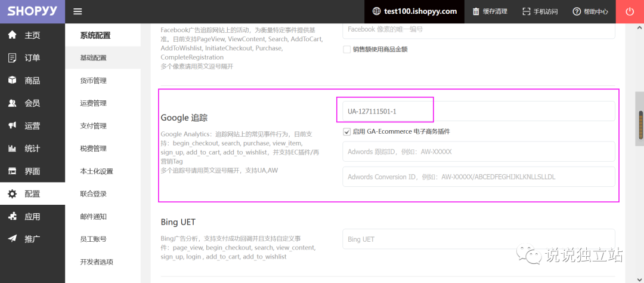Click the megaphone icon for 运营
The width and height of the screenshot is (644, 283).
pos(13,126)
